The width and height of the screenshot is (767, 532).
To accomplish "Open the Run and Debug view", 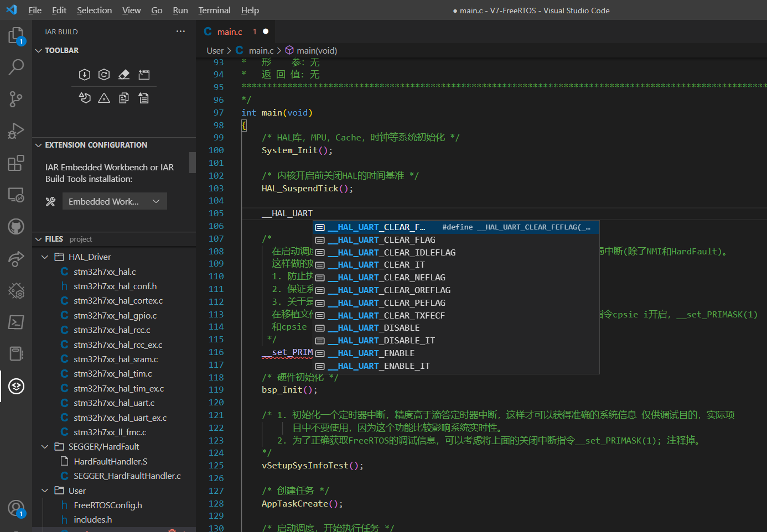I will (16, 131).
